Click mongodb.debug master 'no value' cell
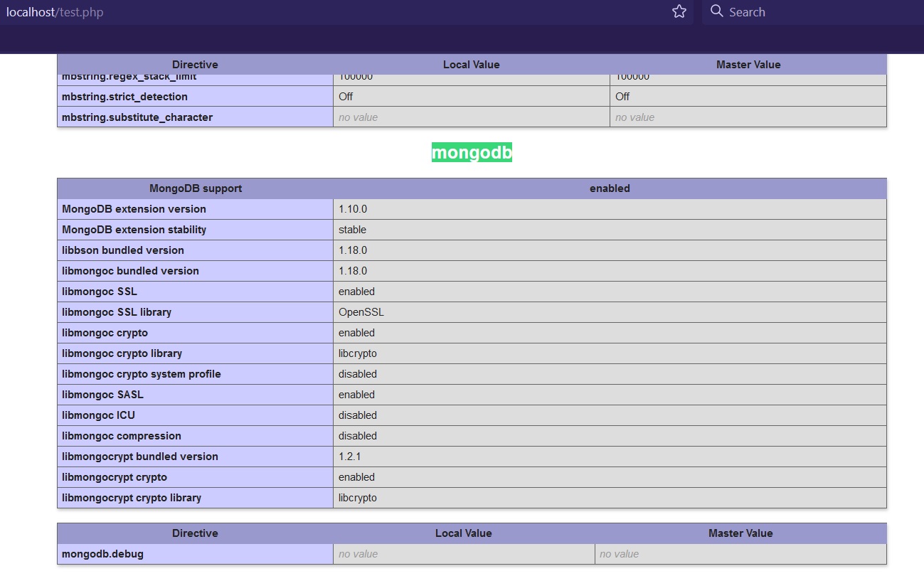Screen dimensions: 924x576 point(740,554)
